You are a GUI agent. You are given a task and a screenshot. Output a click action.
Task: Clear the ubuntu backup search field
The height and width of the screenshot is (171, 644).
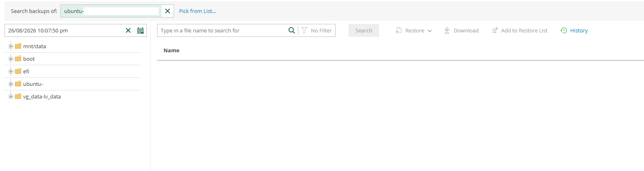(x=167, y=11)
